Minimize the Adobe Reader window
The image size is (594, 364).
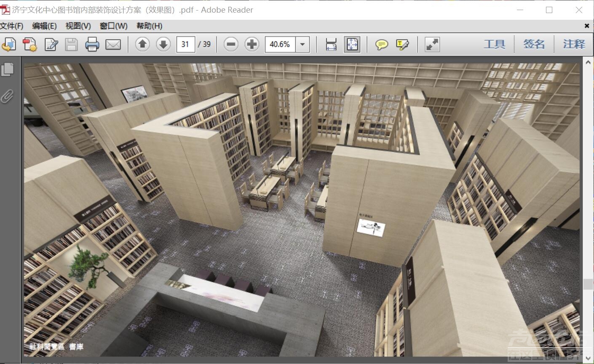pos(520,10)
